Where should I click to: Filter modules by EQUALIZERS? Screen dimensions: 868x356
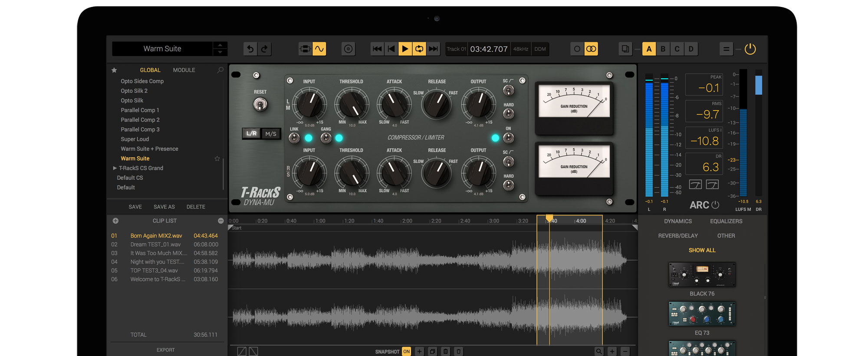(726, 221)
